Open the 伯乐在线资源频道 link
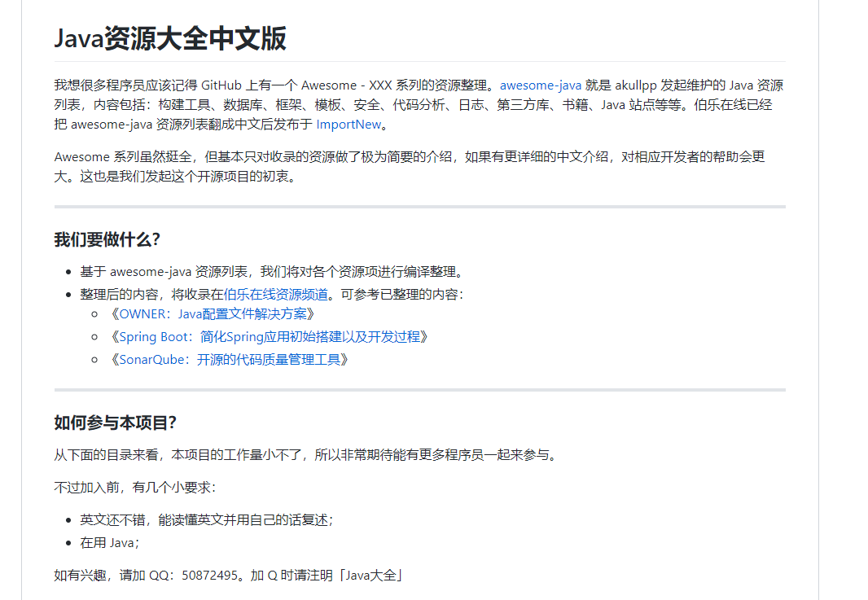 click(x=276, y=295)
